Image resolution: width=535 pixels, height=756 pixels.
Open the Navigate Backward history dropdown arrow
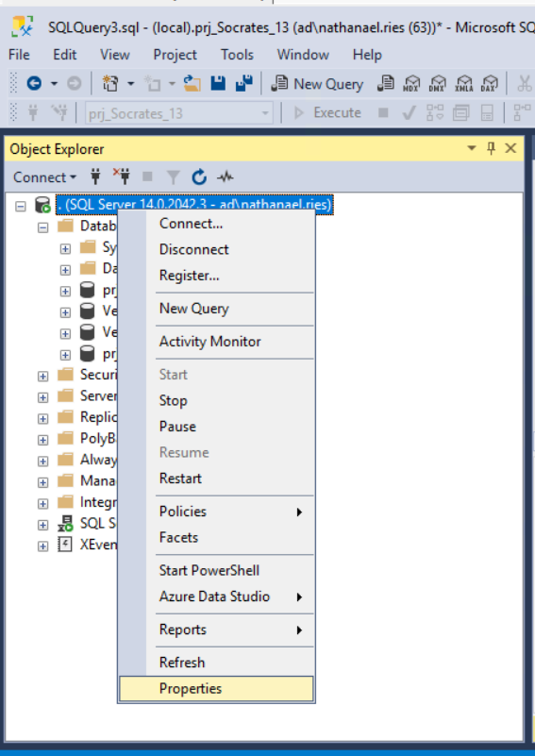[x=54, y=84]
